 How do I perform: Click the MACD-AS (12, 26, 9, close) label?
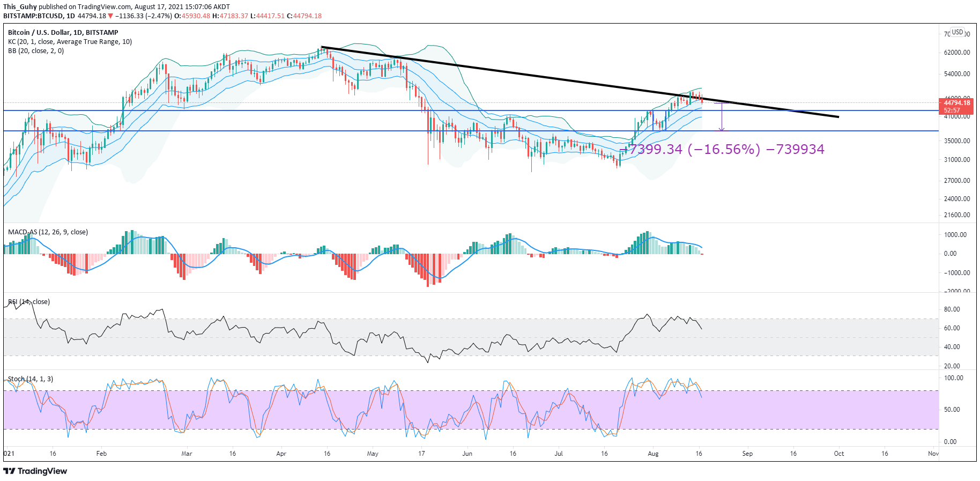click(48, 232)
